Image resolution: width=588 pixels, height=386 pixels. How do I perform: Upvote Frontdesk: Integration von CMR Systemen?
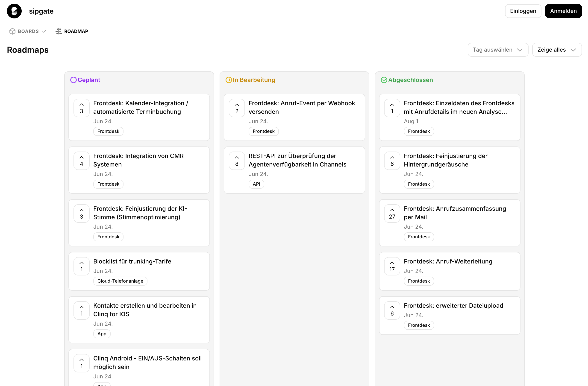coord(82,161)
